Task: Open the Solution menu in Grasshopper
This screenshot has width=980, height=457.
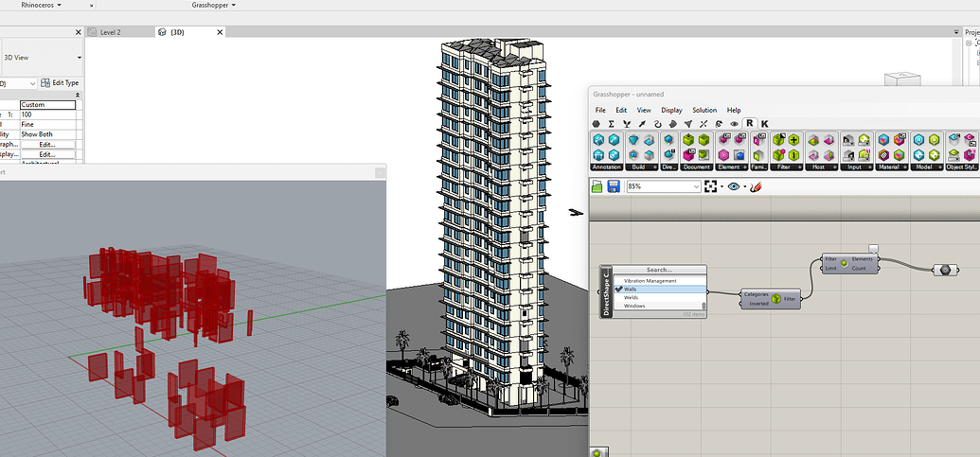Action: [704, 110]
